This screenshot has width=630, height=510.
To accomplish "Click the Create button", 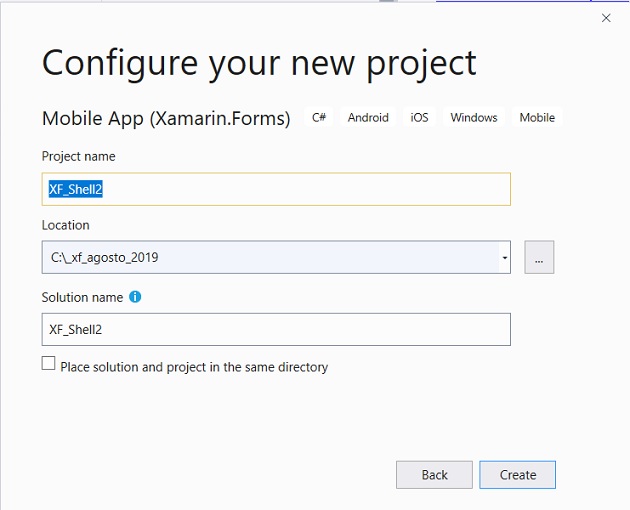I will [518, 475].
